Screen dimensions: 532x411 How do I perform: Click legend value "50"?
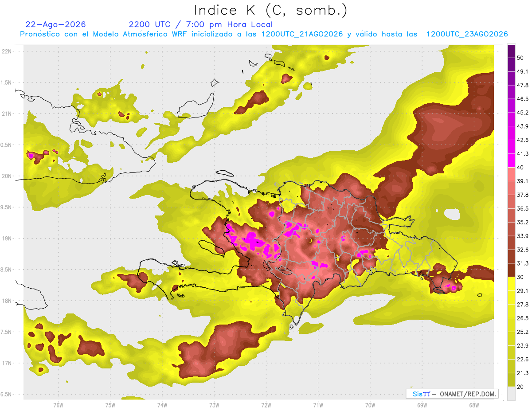pos(520,58)
